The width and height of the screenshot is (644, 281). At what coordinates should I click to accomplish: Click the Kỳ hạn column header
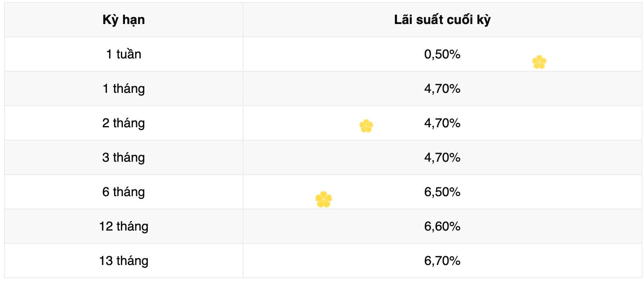123,20
